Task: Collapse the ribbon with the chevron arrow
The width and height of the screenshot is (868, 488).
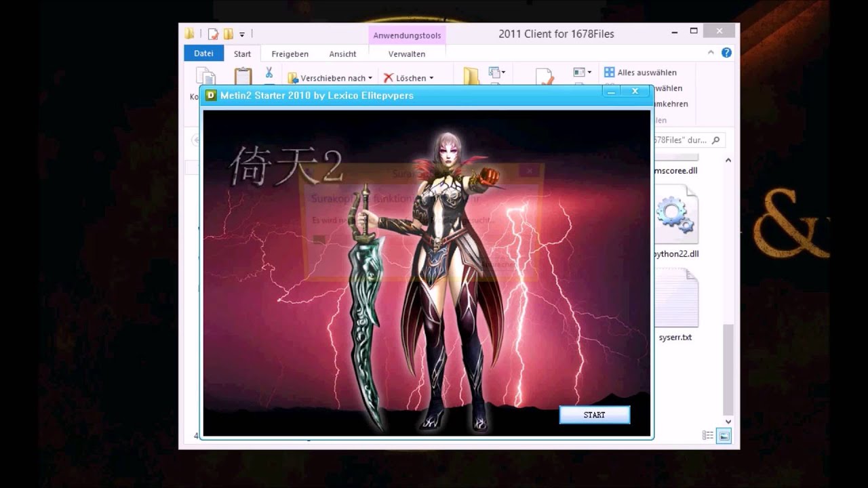Action: [x=711, y=53]
